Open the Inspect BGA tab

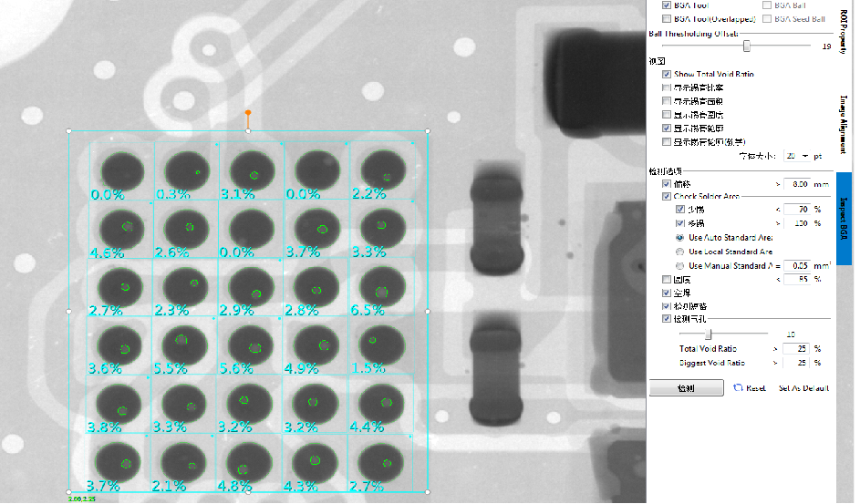click(x=844, y=218)
